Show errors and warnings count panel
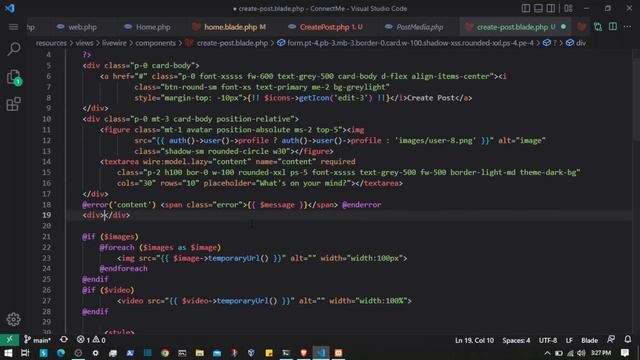 click(x=91, y=340)
